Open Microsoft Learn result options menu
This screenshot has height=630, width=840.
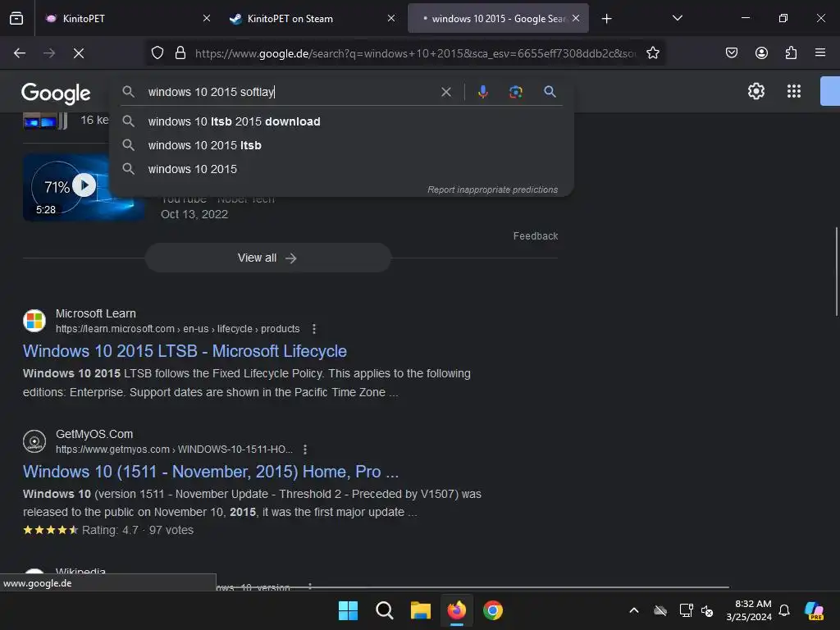(314, 329)
